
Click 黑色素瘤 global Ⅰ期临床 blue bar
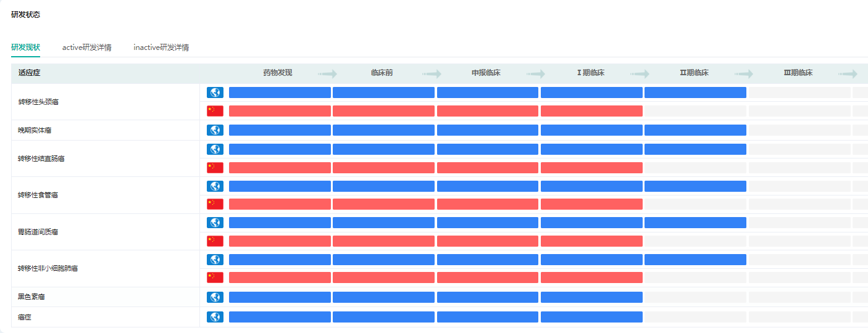point(591,297)
